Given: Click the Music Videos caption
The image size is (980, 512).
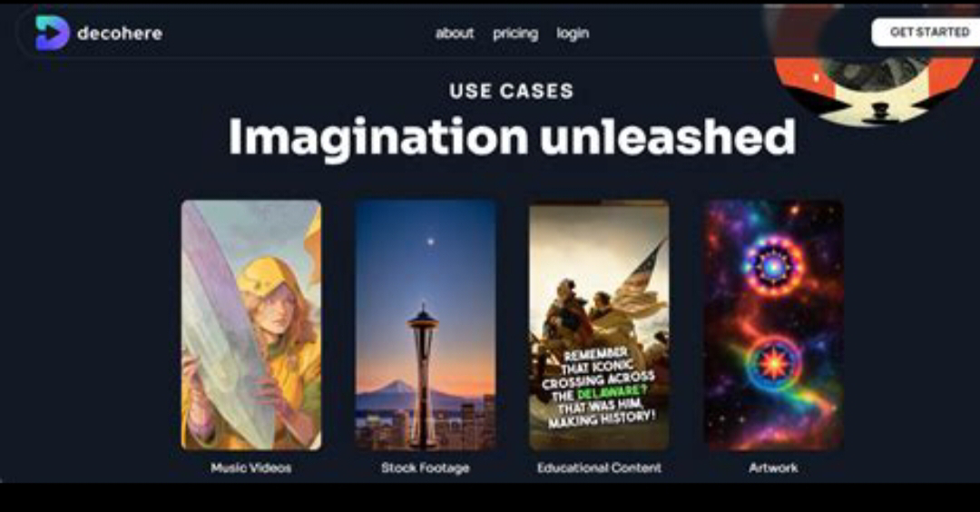Looking at the screenshot, I should pyautogui.click(x=251, y=468).
